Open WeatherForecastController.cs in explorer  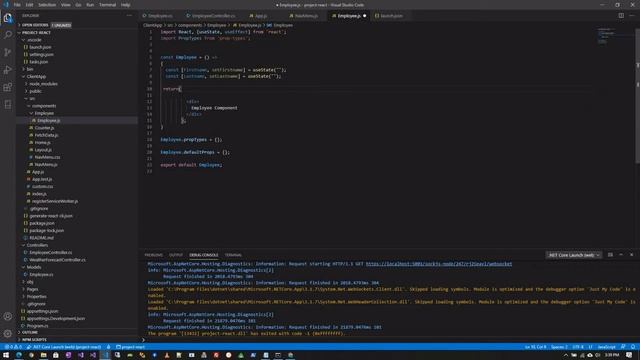(x=57, y=260)
